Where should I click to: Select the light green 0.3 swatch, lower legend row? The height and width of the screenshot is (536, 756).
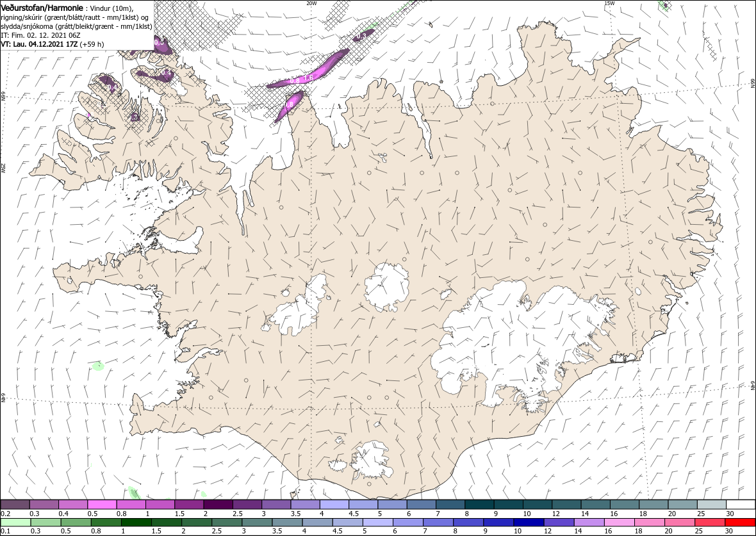(45, 523)
